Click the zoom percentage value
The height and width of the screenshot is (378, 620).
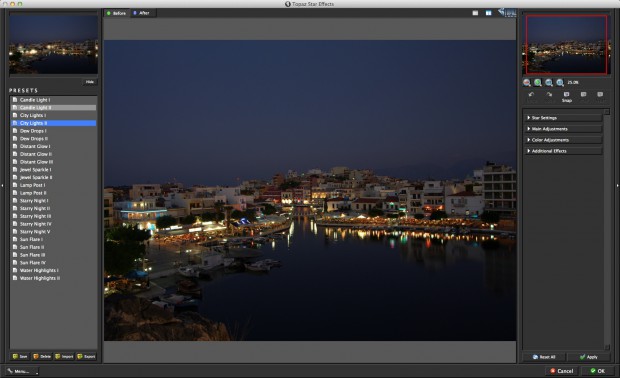pos(573,83)
